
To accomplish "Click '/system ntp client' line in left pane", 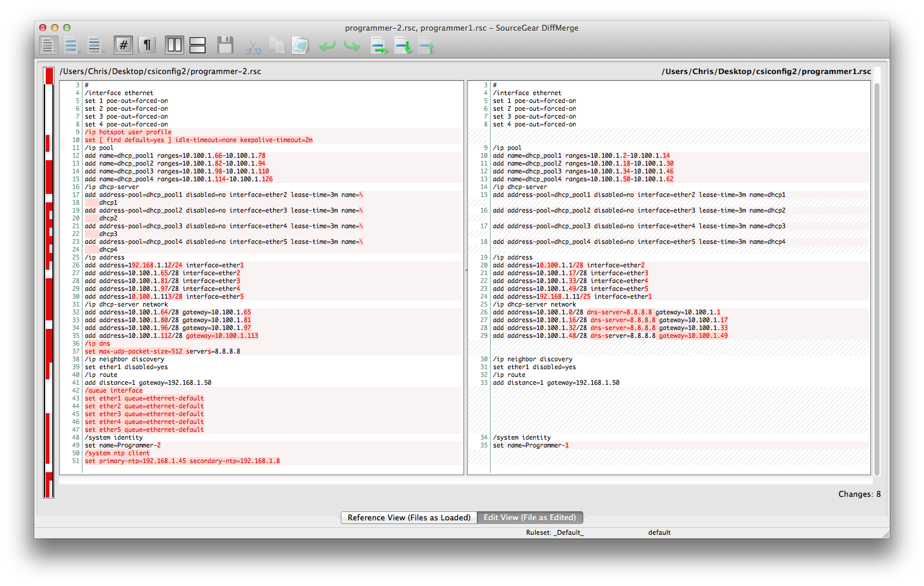I will coord(117,453).
